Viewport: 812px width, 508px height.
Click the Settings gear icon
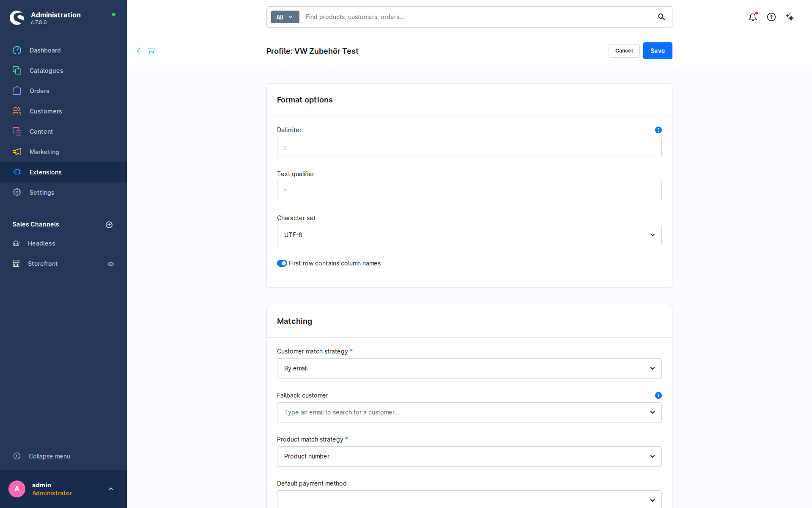(x=17, y=193)
